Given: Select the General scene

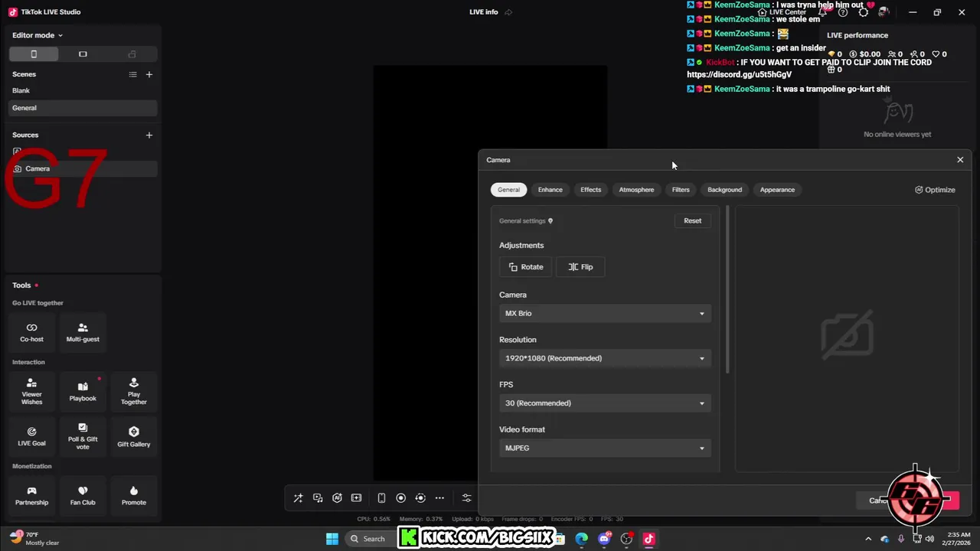Looking at the screenshot, I should pyautogui.click(x=83, y=108).
